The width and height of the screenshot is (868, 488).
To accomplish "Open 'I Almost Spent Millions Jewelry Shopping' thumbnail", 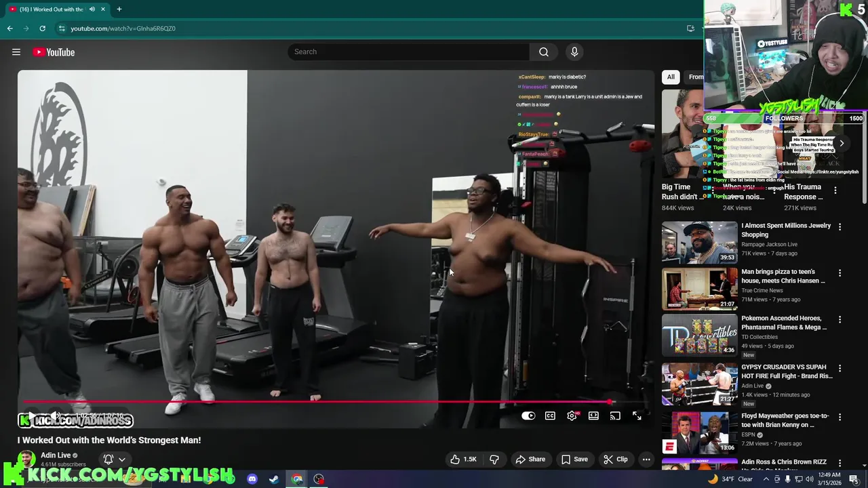I will click(699, 242).
